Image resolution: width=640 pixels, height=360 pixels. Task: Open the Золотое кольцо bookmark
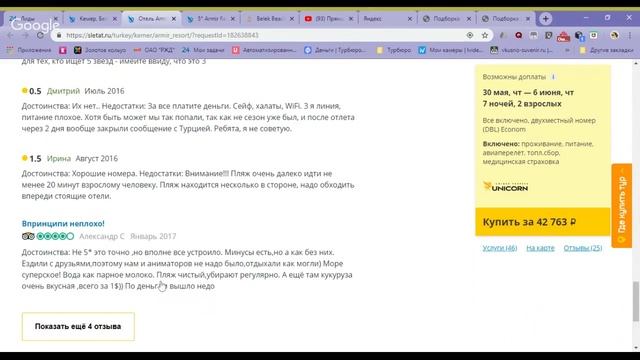pyautogui.click(x=100, y=50)
